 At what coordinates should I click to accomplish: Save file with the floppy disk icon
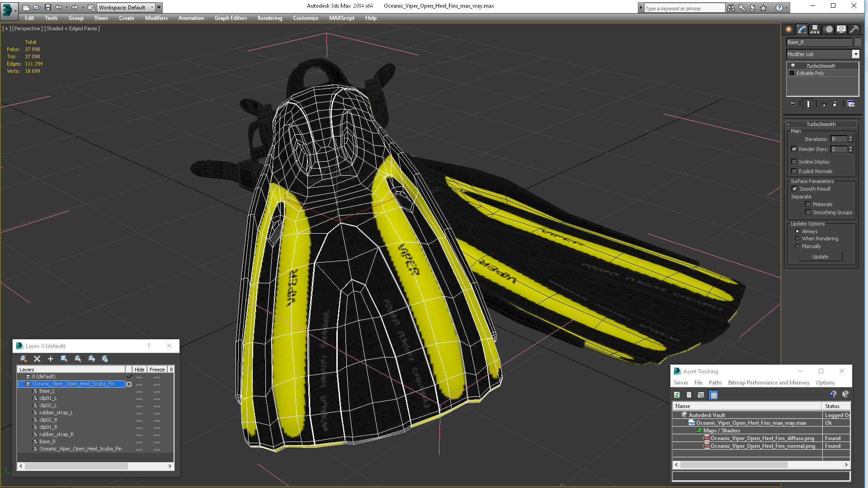point(47,7)
